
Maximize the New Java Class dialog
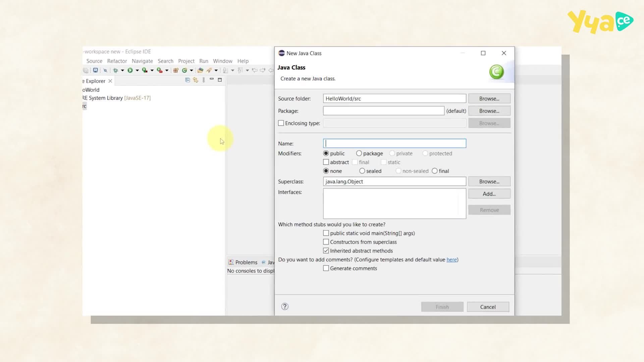coord(483,53)
